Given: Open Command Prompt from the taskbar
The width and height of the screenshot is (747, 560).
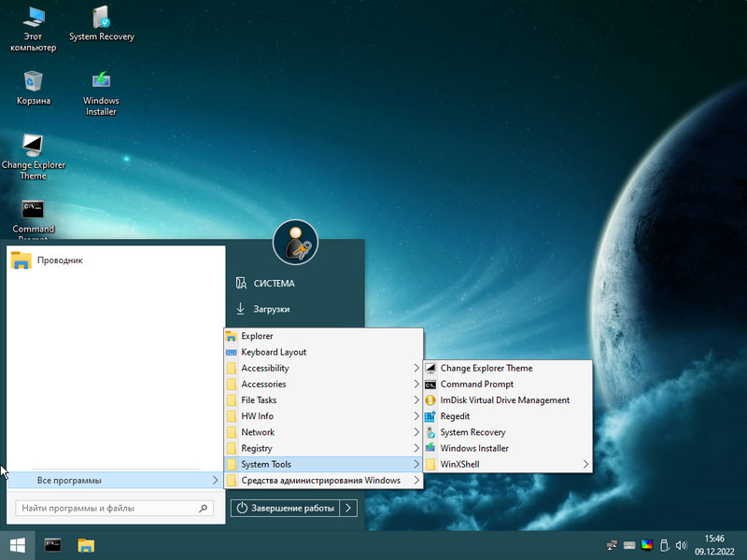Looking at the screenshot, I should (x=52, y=545).
